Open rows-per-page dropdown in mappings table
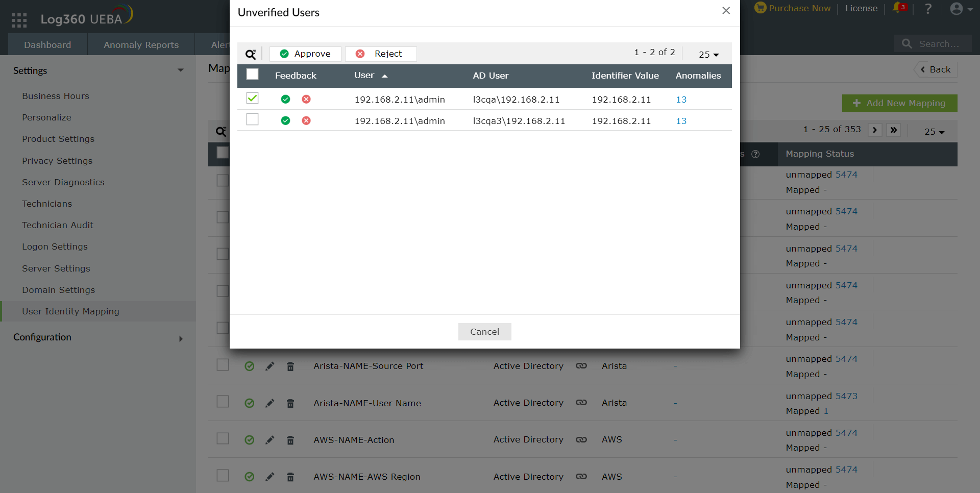Viewport: 980px width, 493px height. [935, 132]
